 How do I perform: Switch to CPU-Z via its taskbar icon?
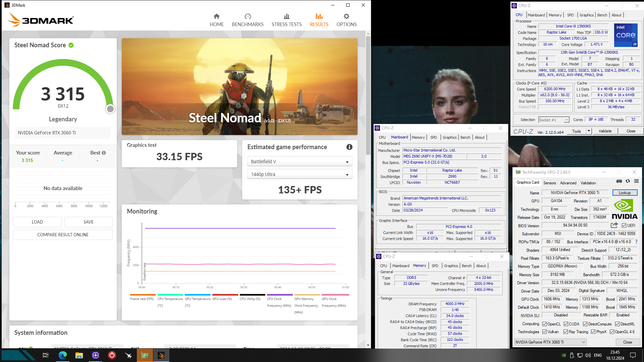click(96, 355)
